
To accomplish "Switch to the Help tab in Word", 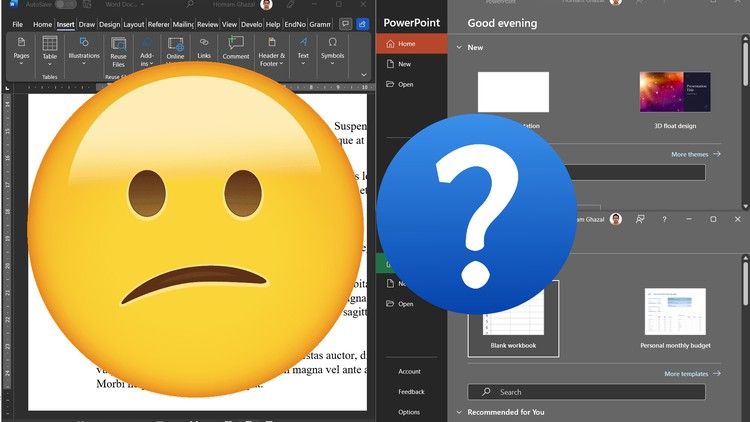I will click(273, 24).
